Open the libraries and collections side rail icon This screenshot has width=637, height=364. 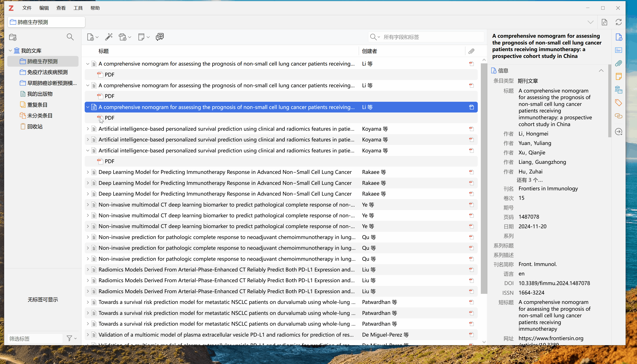tap(619, 89)
